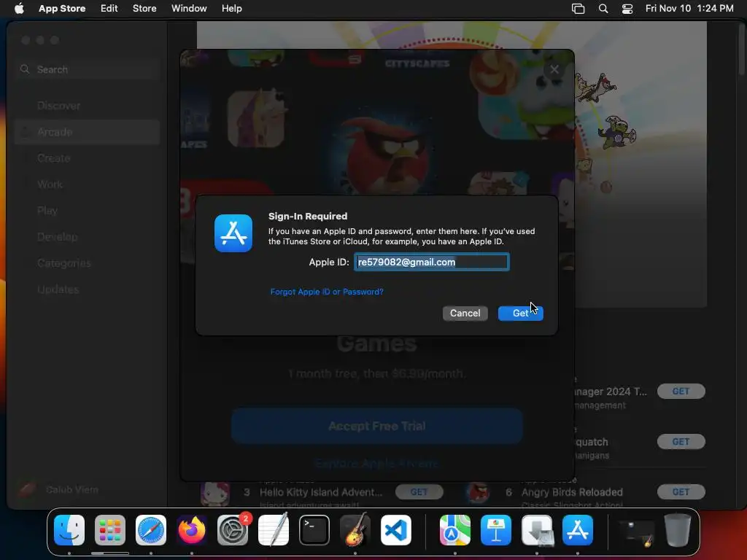Open Launchpad from the dock
Viewport: 747px width, 560px height.
(x=110, y=530)
